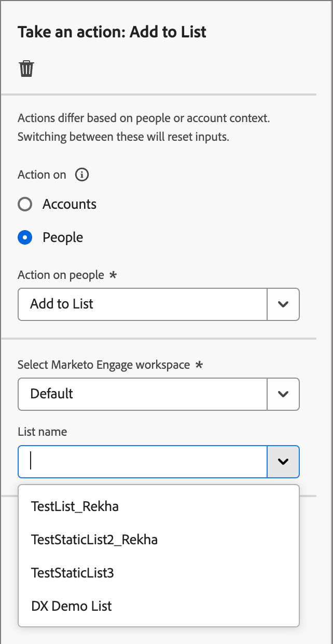
Task: Click the List name field label
Action: [42, 432]
